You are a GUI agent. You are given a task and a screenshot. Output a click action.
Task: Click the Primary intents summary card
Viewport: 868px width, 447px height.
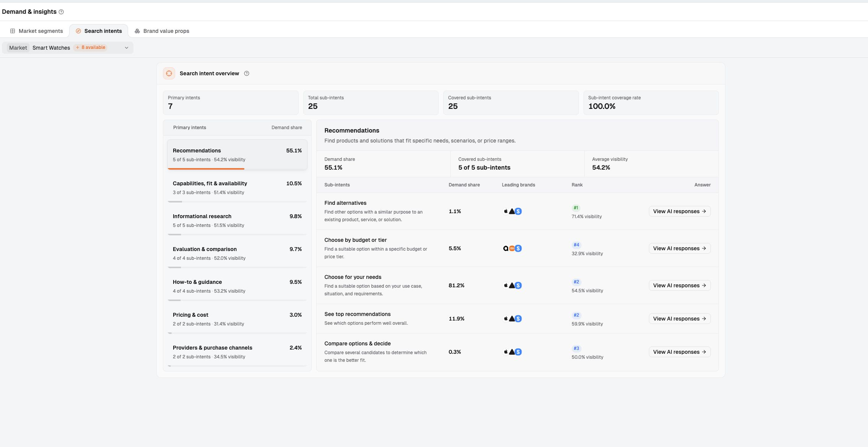231,102
